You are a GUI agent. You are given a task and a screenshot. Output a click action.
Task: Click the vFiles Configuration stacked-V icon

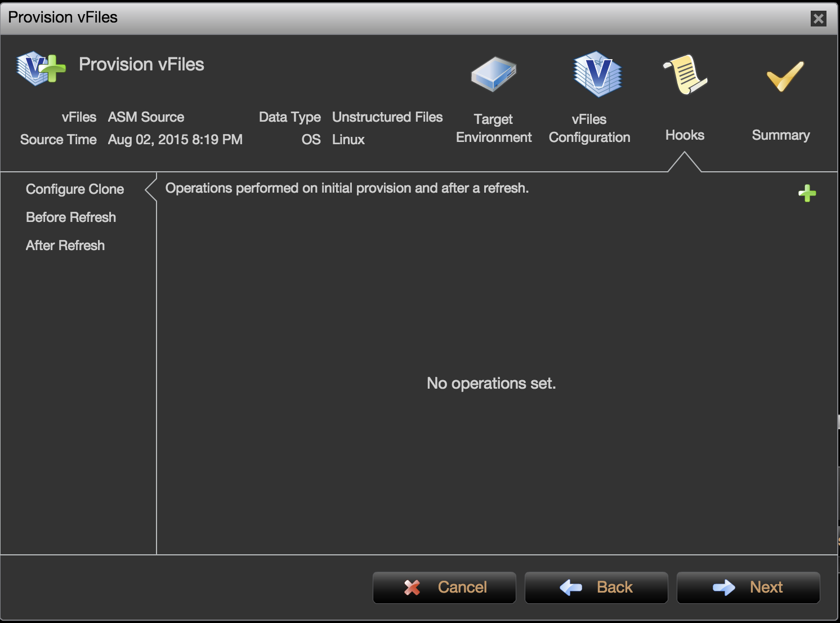click(597, 74)
